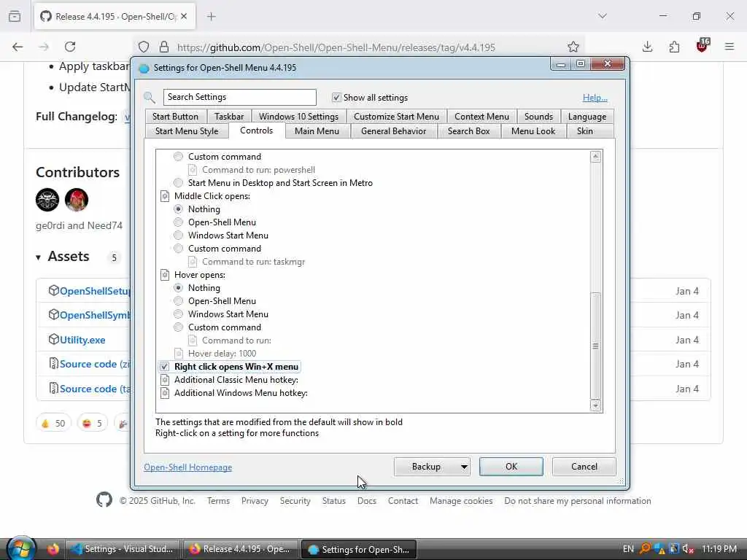Screen dimensions: 747x560
Task: Open the list all tabs chevron in Firefox
Action: pos(603,16)
